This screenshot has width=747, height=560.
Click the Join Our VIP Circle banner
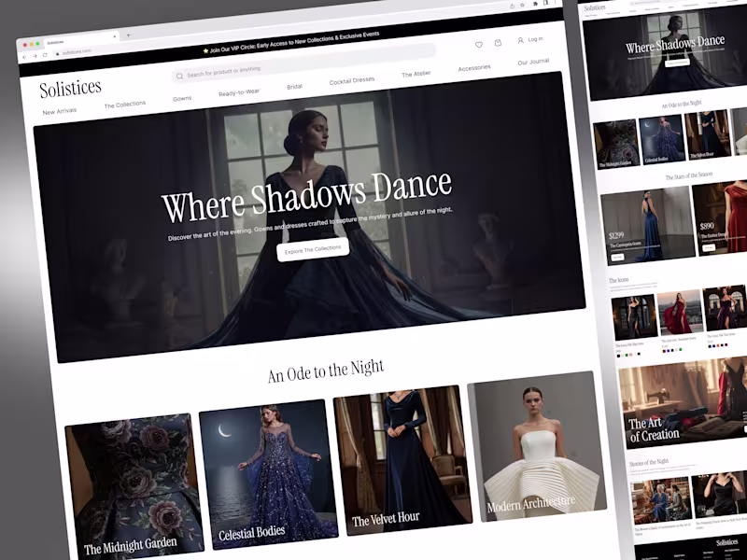291,42
